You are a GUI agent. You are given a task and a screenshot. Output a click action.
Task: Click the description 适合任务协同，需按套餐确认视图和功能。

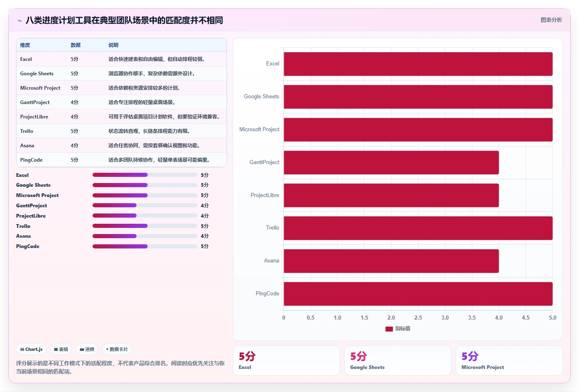pyautogui.click(x=154, y=146)
